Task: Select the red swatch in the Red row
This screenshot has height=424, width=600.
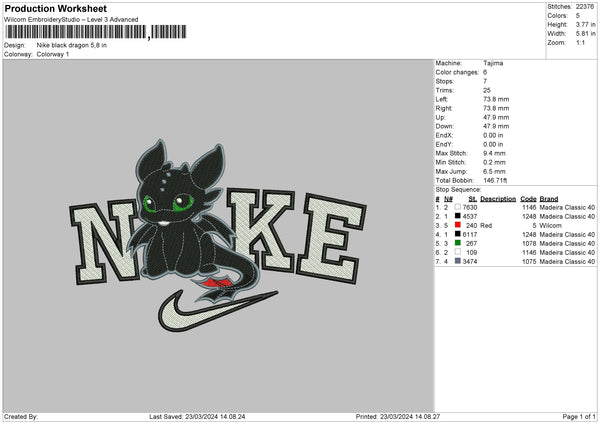Action: pos(457,225)
